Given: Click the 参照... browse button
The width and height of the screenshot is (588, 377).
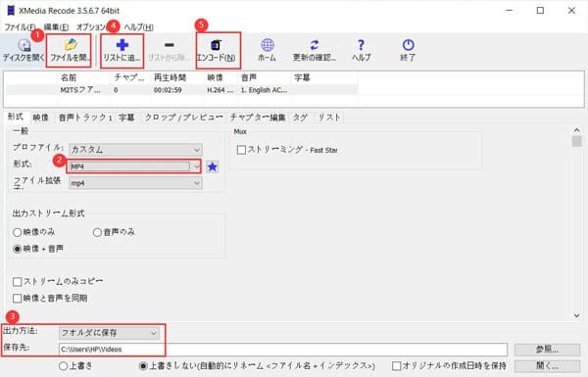Looking at the screenshot, I should pos(547,350).
